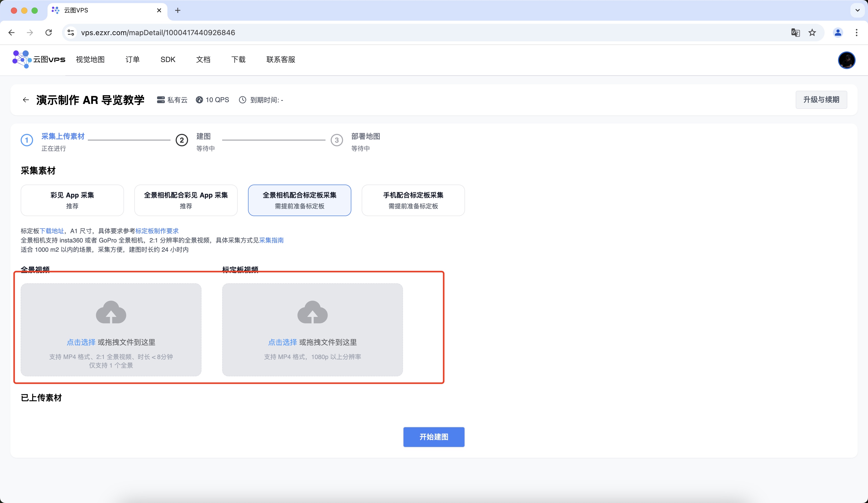Open 标定板 下载地址 link

52,231
